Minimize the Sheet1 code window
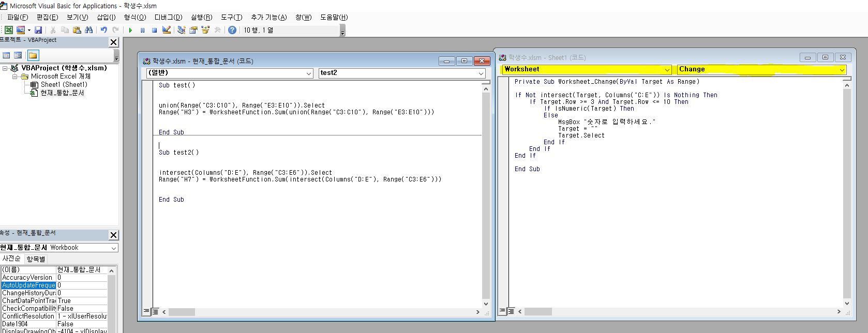The width and height of the screenshot is (868, 333). 807,57
